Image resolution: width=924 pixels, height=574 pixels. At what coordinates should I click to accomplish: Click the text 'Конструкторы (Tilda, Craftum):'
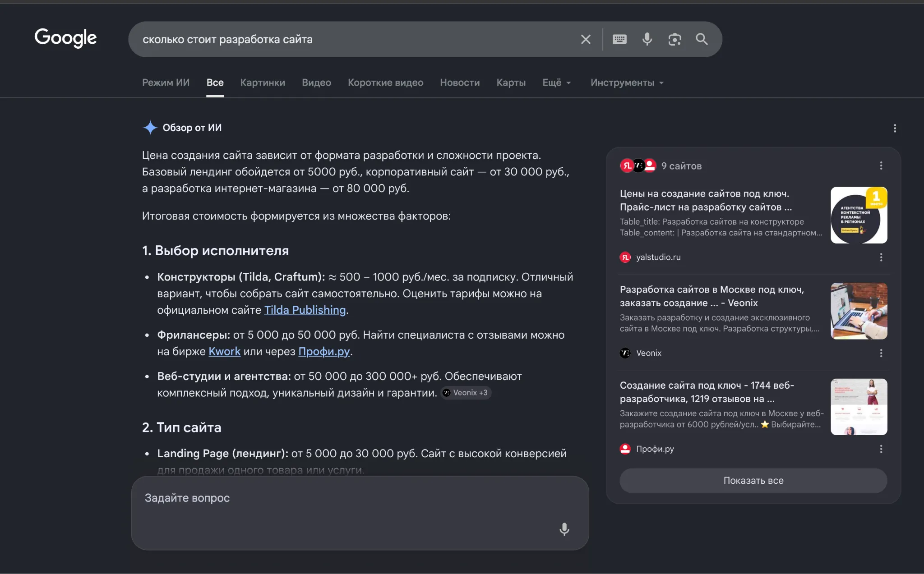click(241, 277)
